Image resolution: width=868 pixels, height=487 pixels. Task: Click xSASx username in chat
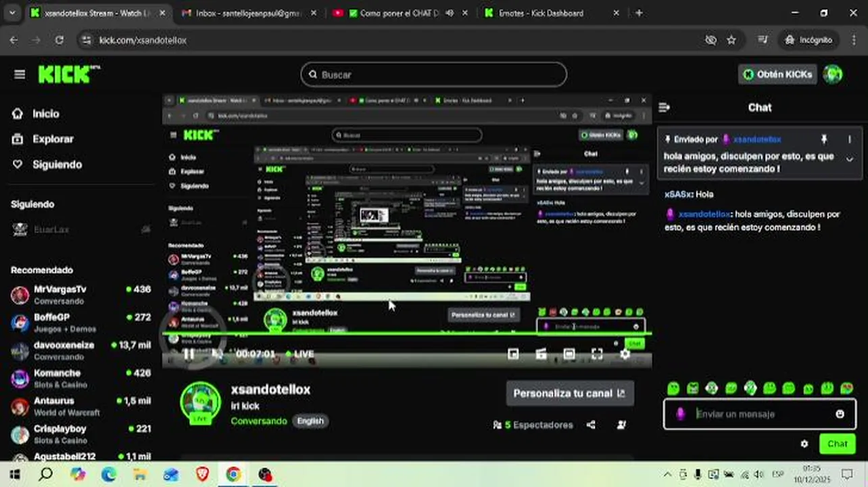pyautogui.click(x=677, y=194)
